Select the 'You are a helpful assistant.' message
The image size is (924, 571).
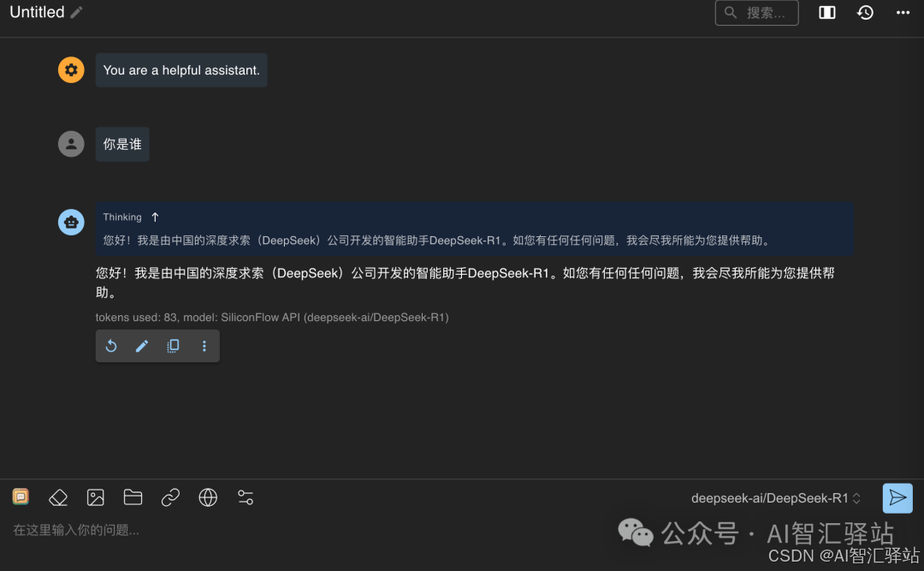pyautogui.click(x=181, y=70)
